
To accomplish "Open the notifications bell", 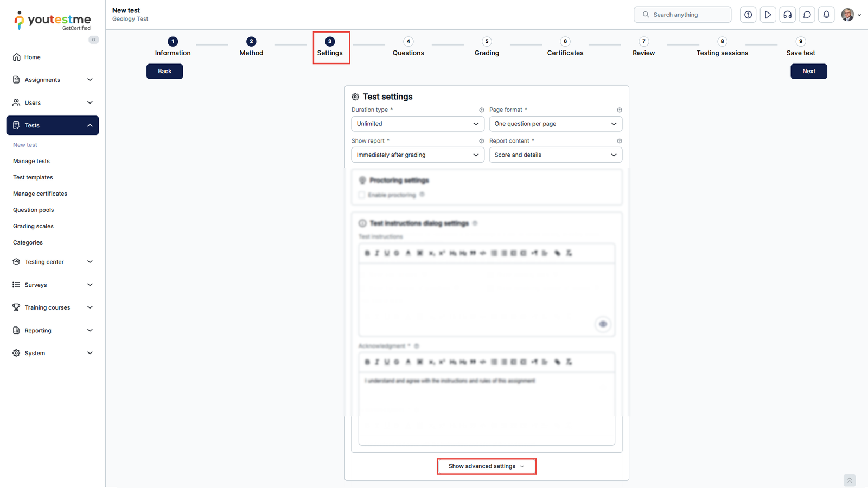I will 826,15.
